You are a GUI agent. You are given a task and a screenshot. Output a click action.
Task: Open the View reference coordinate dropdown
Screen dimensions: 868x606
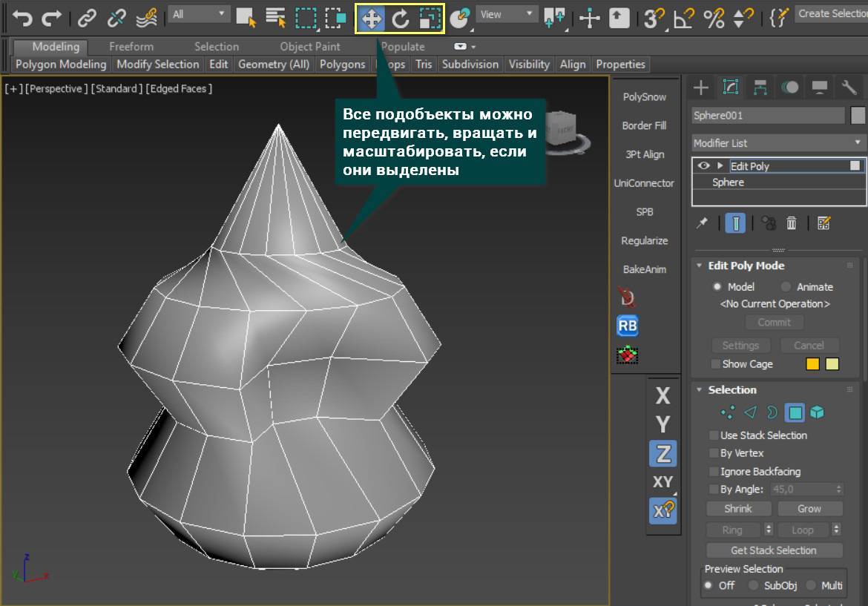507,14
